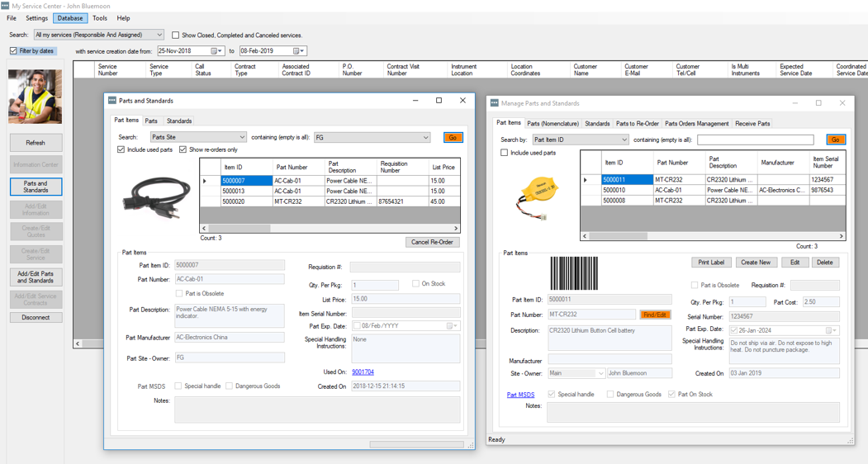Viewport: 868px width, 464px height.
Task: Click the calendar icon of the 08-Feb-2019 date
Action: click(296, 51)
